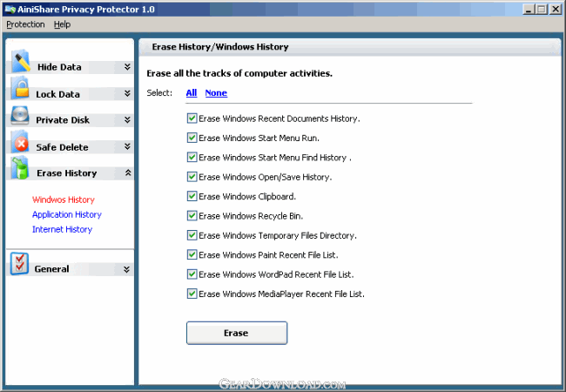Expand the General section chevron

point(127,269)
